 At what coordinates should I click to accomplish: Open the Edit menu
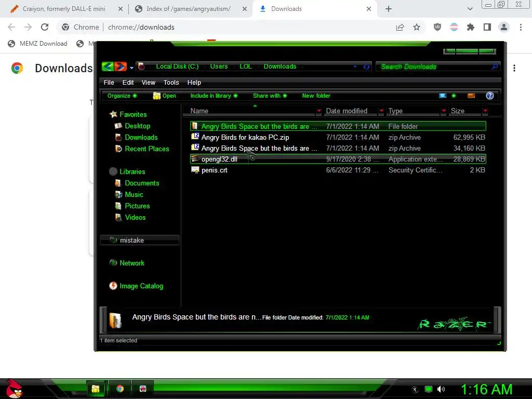[128, 83]
